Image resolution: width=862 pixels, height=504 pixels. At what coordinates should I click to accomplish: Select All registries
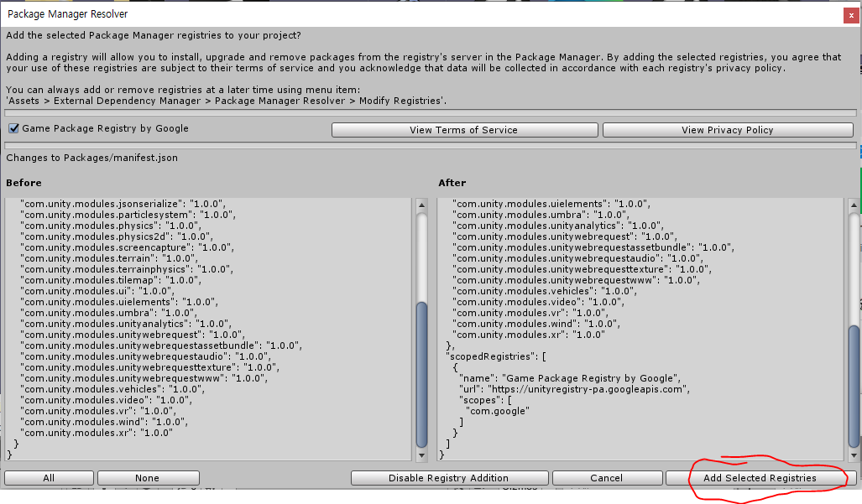(x=49, y=478)
